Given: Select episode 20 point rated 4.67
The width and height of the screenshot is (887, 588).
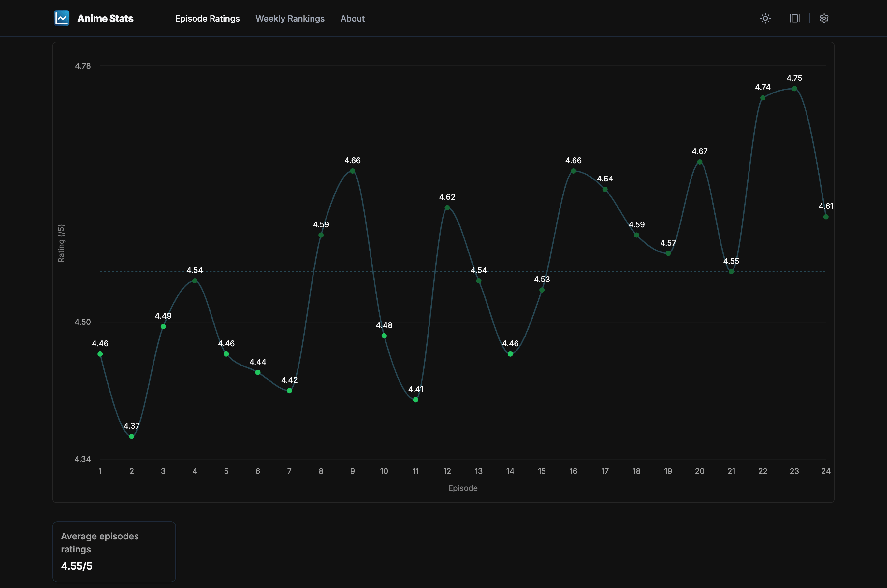Looking at the screenshot, I should [x=700, y=162].
